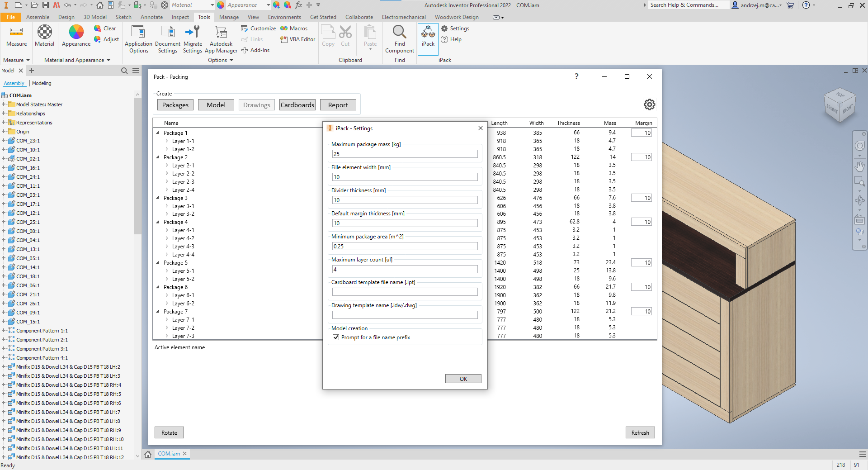
Task: Expand Layer 2-1 in the packing list
Action: point(167,166)
